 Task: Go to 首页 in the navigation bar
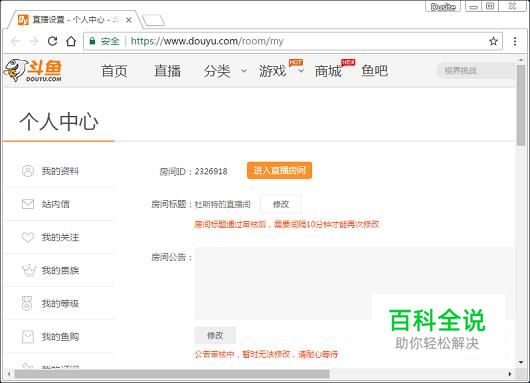pyautogui.click(x=114, y=71)
